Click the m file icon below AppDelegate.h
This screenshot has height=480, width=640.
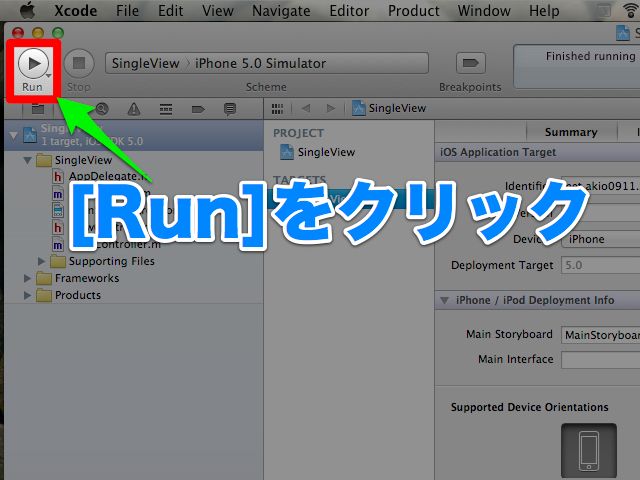[x=58, y=193]
